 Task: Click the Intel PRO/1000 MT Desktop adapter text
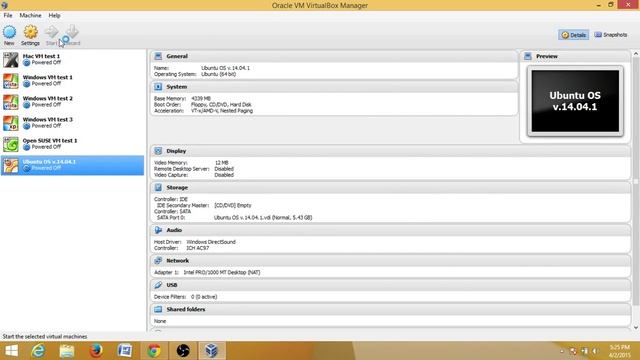[x=222, y=272]
